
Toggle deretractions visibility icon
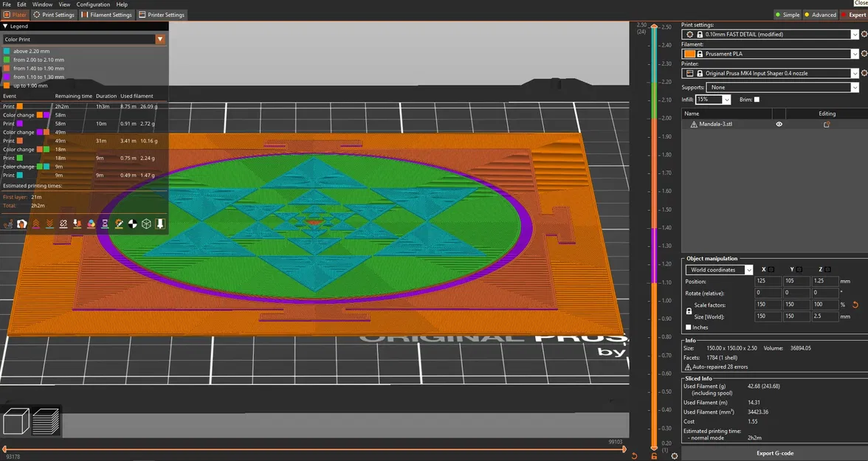[50, 223]
